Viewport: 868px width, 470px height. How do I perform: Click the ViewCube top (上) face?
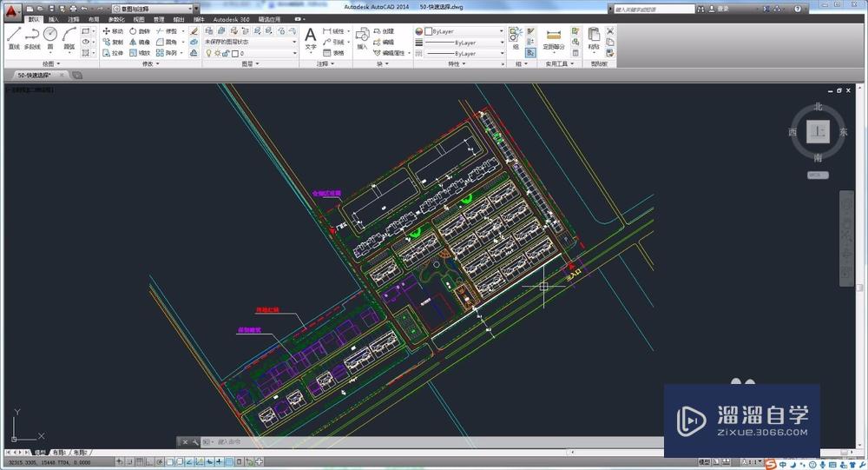pos(818,131)
